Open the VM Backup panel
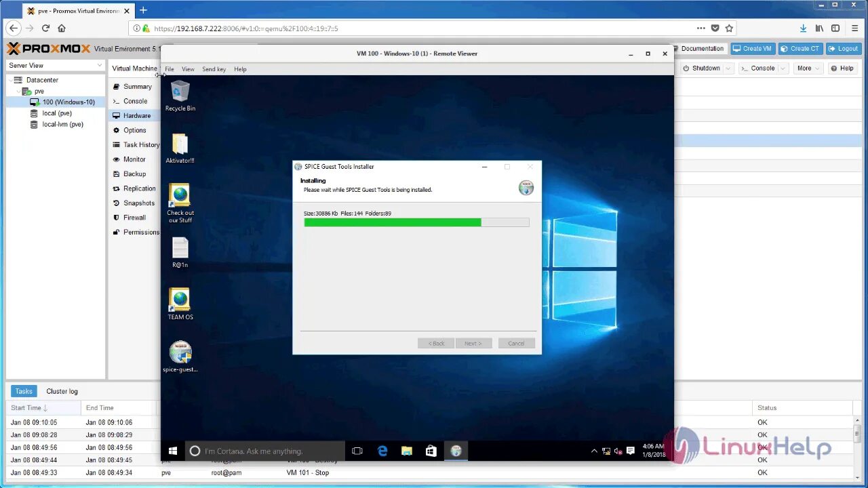 point(135,174)
